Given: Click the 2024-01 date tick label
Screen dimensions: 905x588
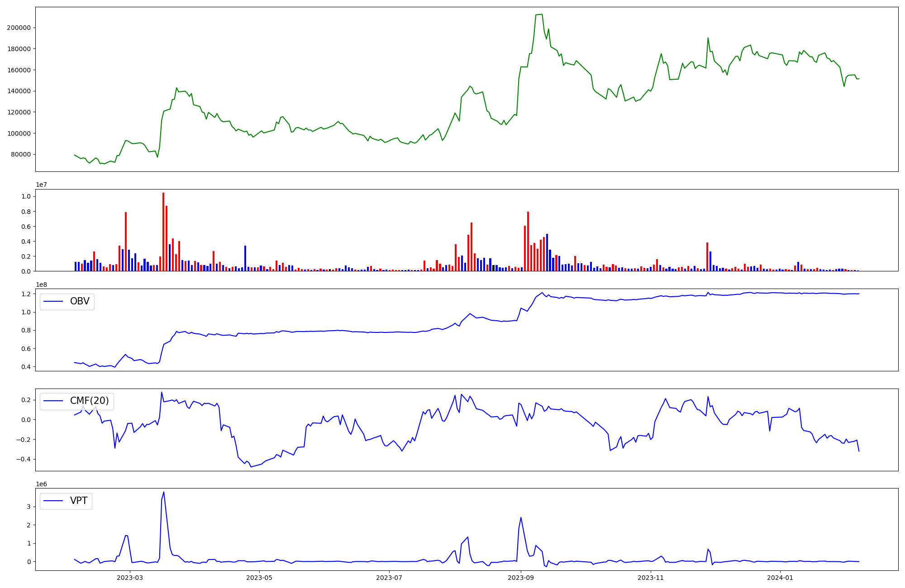Looking at the screenshot, I should pyautogui.click(x=780, y=578).
